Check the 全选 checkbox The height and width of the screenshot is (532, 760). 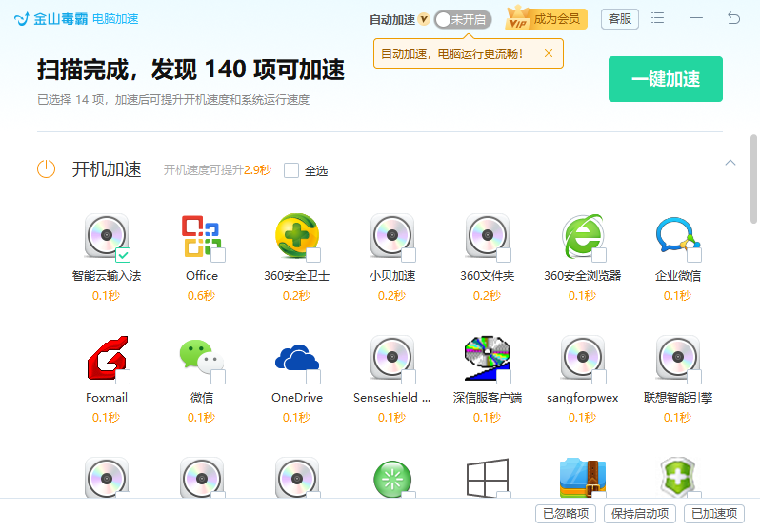(x=291, y=170)
